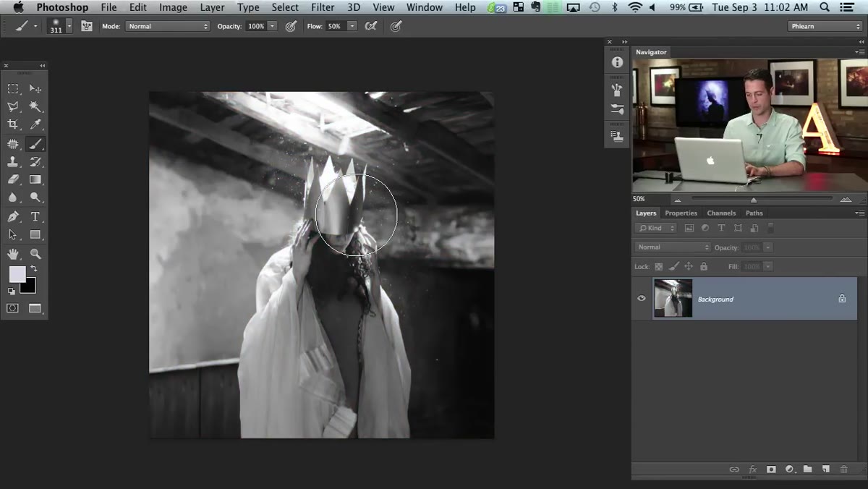
Task: Select the Path Selection tool
Action: click(x=13, y=235)
